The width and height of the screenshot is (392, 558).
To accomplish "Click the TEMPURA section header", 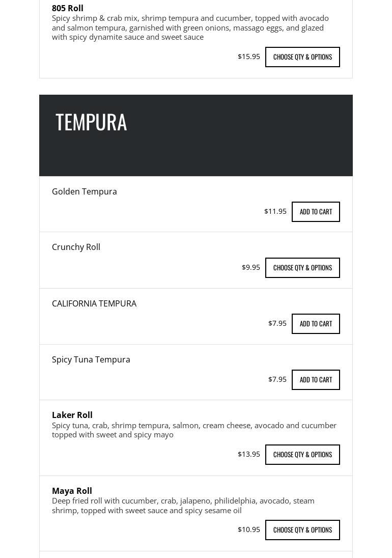I will pyautogui.click(x=91, y=122).
